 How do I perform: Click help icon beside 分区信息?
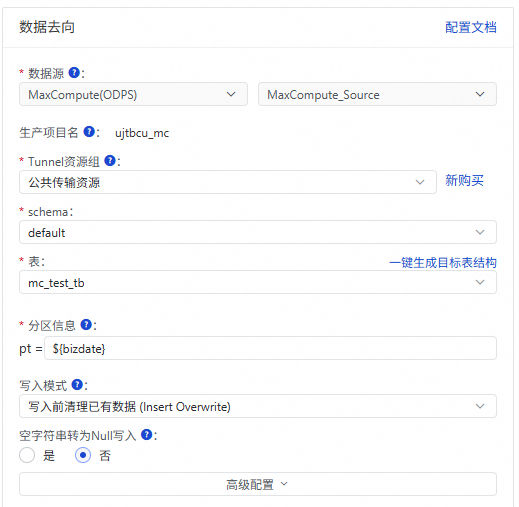click(86, 324)
